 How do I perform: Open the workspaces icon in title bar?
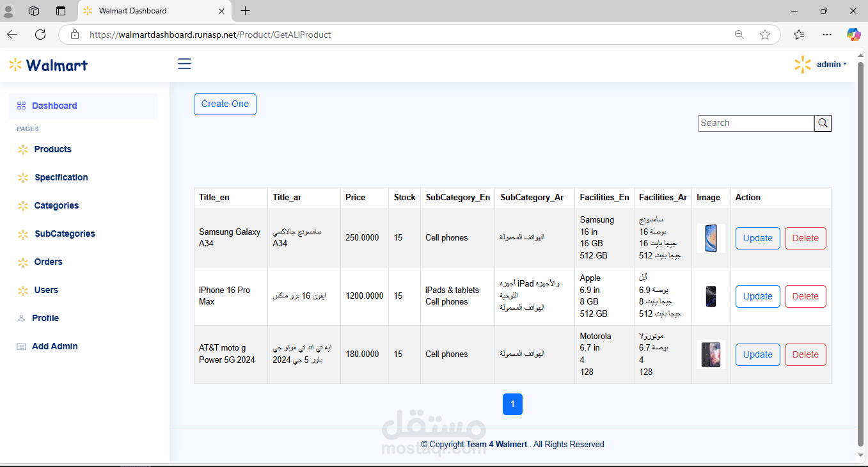[x=35, y=11]
